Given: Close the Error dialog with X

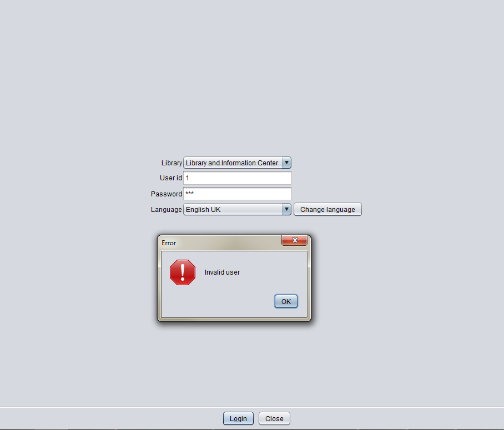Looking at the screenshot, I should pyautogui.click(x=294, y=240).
